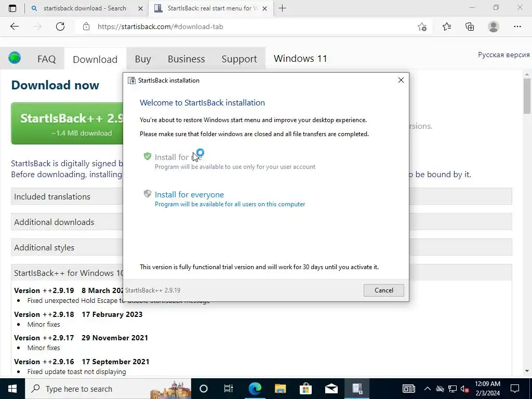Click the taskbar Type here to search box

(x=108, y=389)
